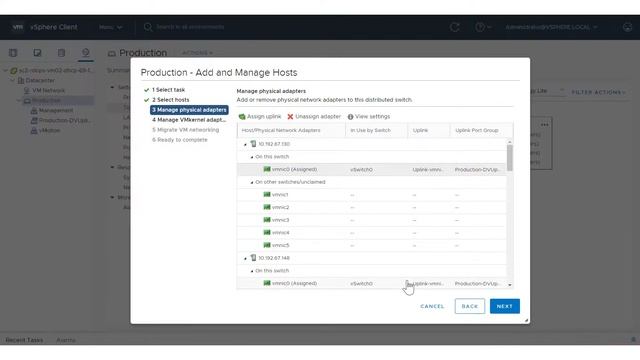The image size is (640, 360).
Task: Click the NEXT button
Action: [505, 306]
